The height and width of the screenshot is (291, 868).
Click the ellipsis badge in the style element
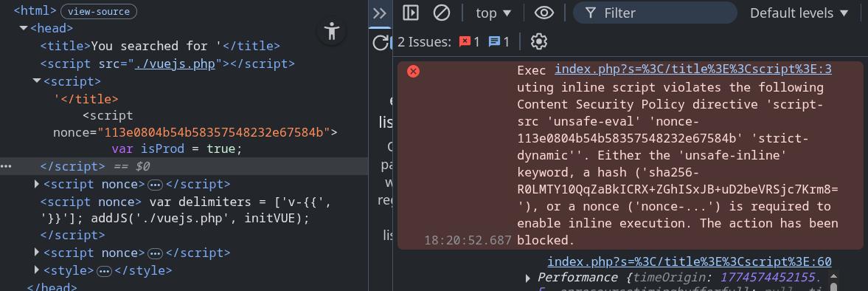[x=104, y=271]
